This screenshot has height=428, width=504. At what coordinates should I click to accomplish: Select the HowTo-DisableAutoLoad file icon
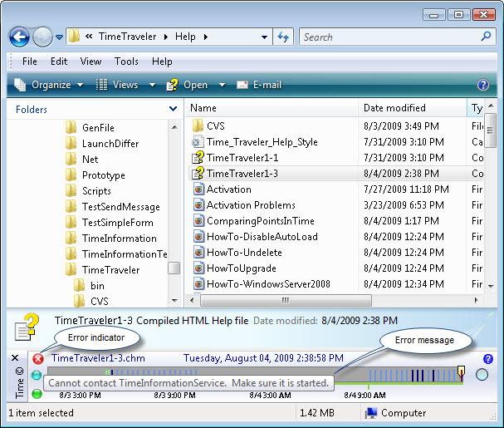pyautogui.click(x=199, y=237)
